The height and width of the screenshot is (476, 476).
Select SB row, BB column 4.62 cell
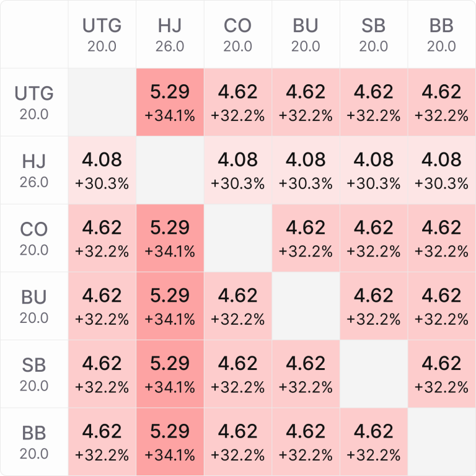pyautogui.click(x=441, y=374)
